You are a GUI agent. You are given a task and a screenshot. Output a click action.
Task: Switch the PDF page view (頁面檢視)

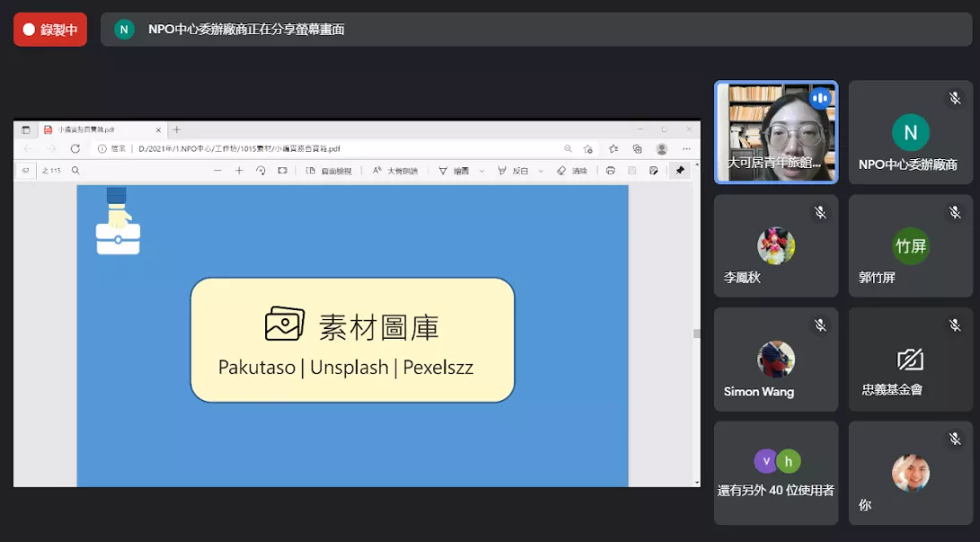coord(329,170)
